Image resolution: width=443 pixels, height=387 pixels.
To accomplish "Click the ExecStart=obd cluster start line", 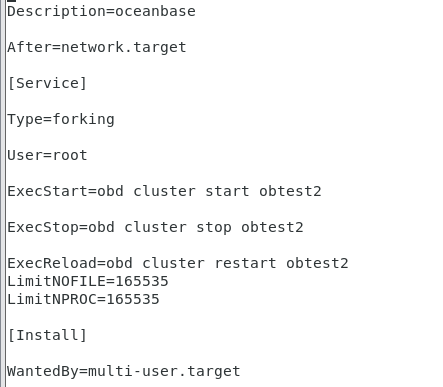I will [164, 191].
